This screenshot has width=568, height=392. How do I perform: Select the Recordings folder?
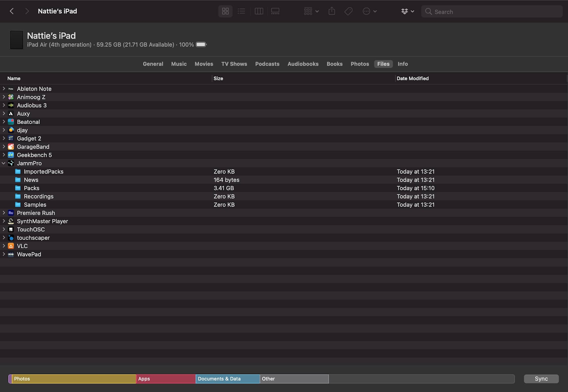tap(284, 196)
